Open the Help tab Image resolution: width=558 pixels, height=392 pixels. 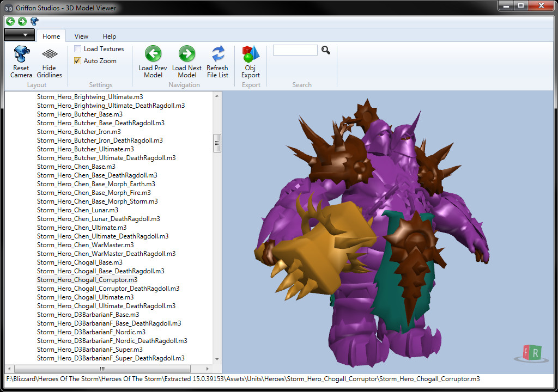[109, 36]
